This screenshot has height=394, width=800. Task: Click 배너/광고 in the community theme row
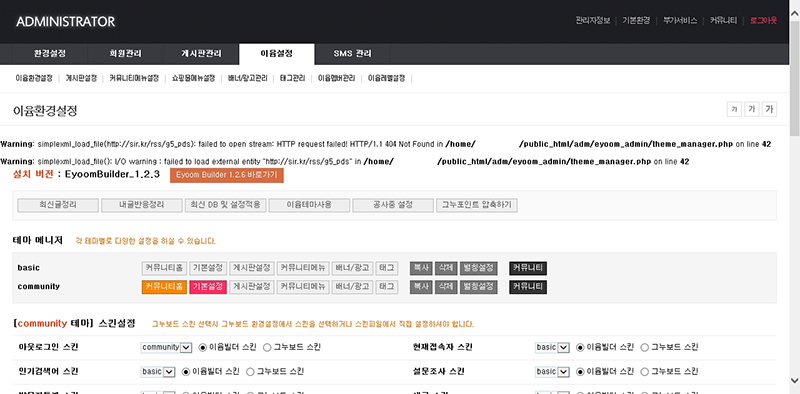pos(352,287)
